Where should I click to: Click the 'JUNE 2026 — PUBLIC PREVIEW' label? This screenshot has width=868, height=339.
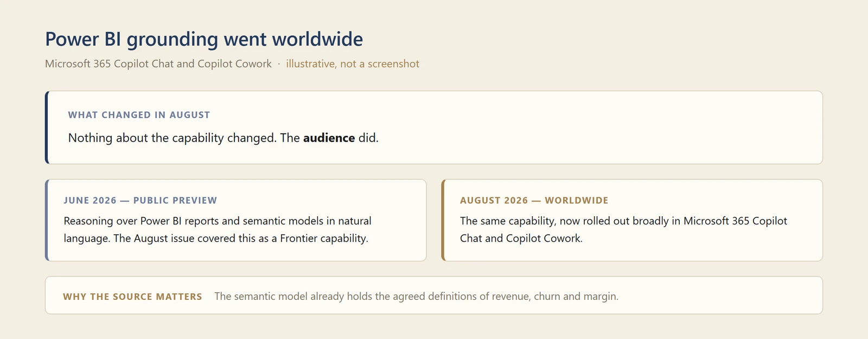[140, 200]
